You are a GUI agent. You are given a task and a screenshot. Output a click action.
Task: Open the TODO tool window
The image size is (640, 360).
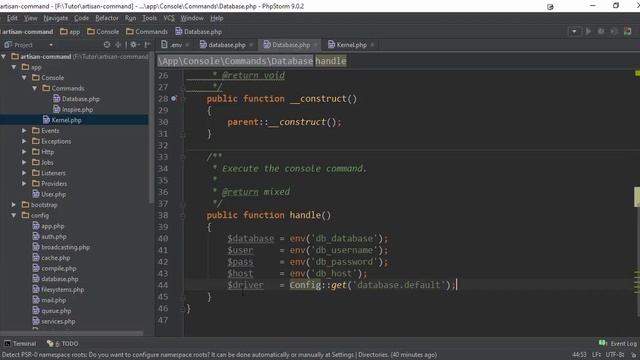[x=62, y=344]
